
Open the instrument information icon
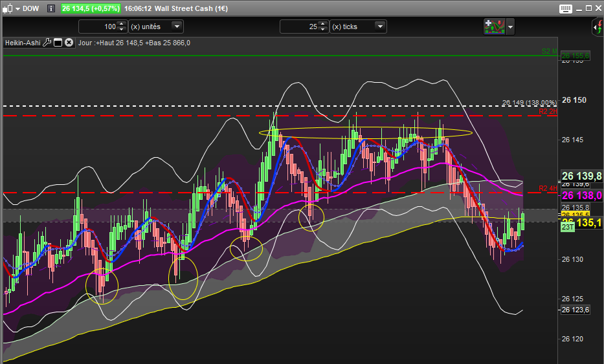click(51, 8)
